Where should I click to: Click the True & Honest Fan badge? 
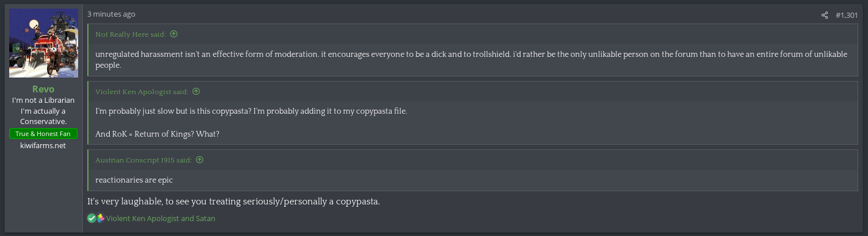click(x=44, y=134)
